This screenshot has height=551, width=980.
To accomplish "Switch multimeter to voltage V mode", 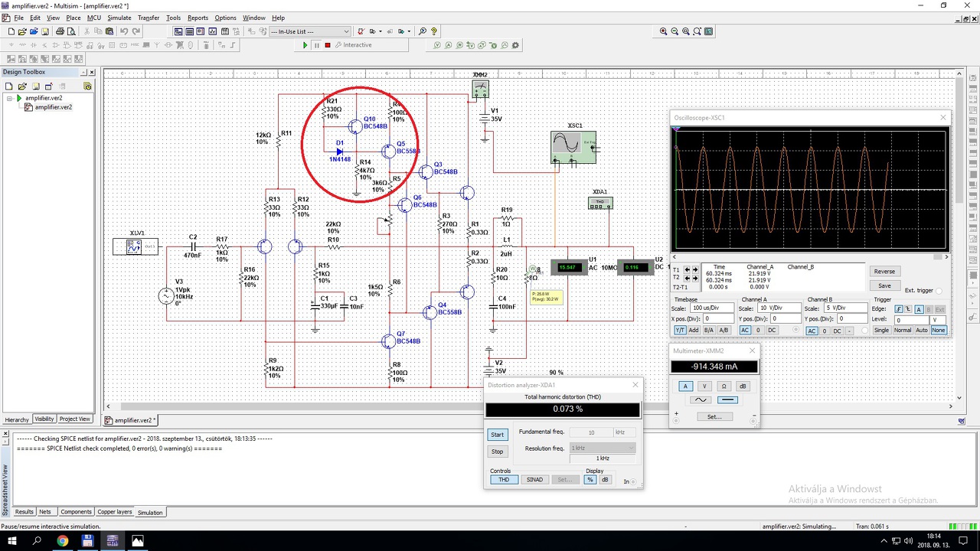I will click(x=704, y=386).
